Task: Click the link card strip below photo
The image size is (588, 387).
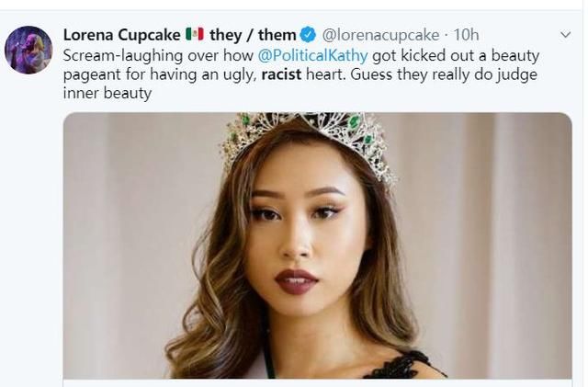Action: click(317, 381)
